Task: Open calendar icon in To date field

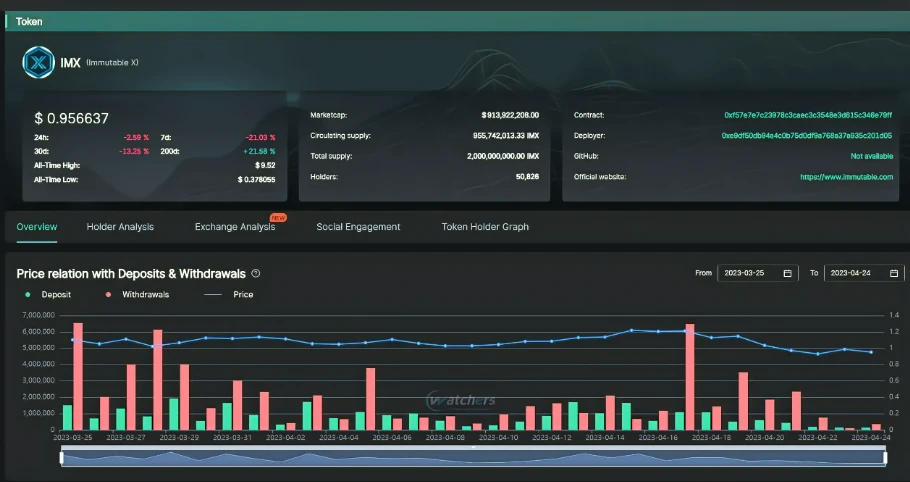Action: (893, 273)
